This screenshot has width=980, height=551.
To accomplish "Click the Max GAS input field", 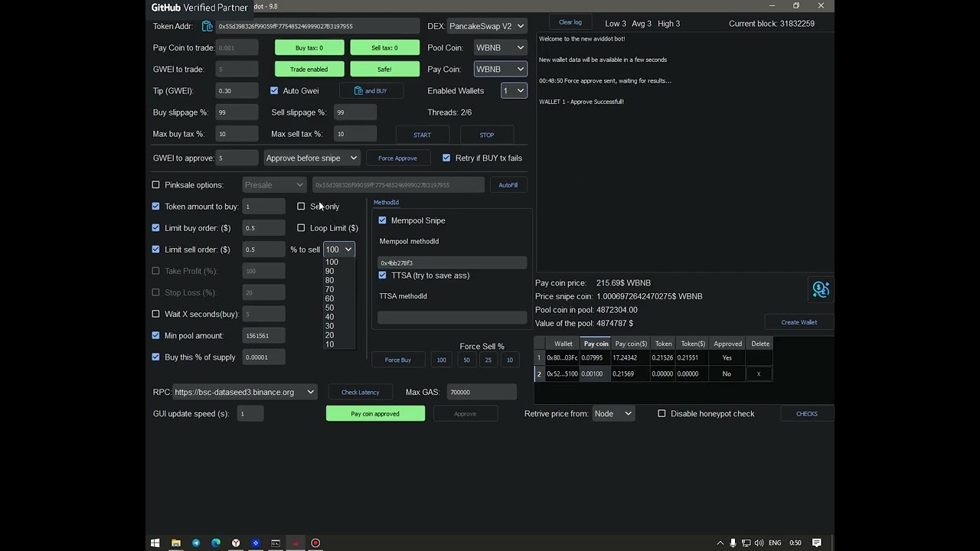I will click(x=482, y=392).
